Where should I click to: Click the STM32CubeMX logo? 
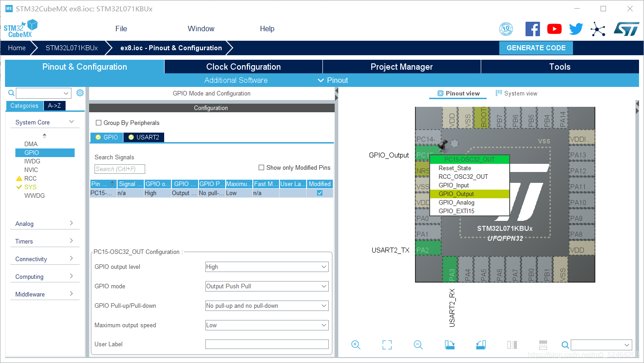point(20,29)
